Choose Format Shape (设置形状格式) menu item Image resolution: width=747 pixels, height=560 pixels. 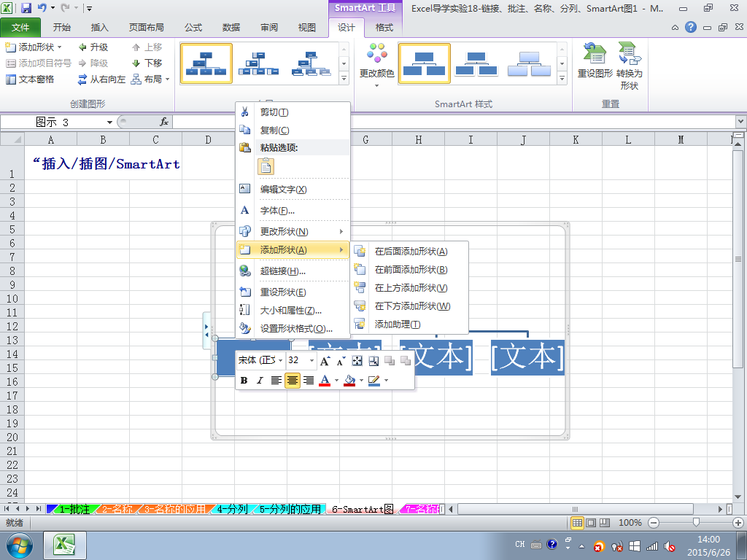(293, 329)
